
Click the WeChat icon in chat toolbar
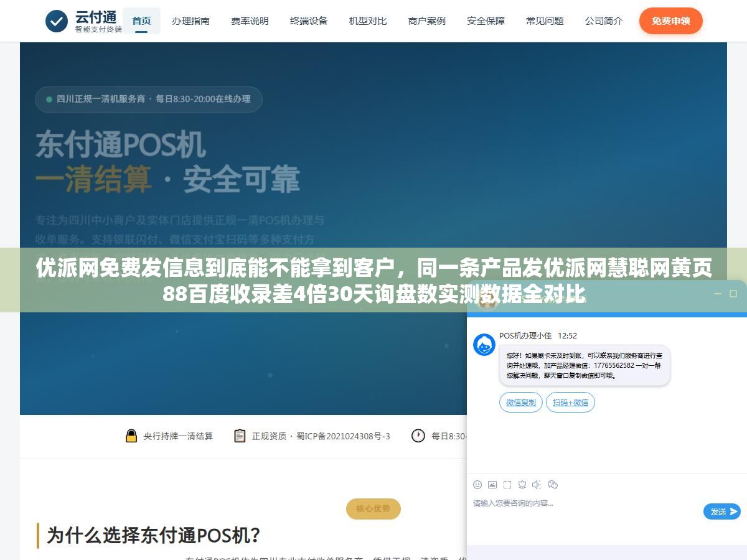[x=553, y=485]
